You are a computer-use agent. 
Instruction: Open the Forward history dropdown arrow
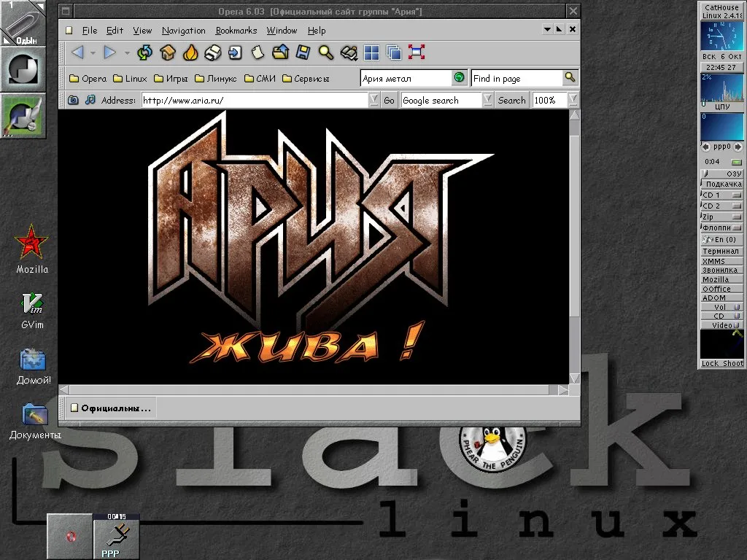click(127, 52)
